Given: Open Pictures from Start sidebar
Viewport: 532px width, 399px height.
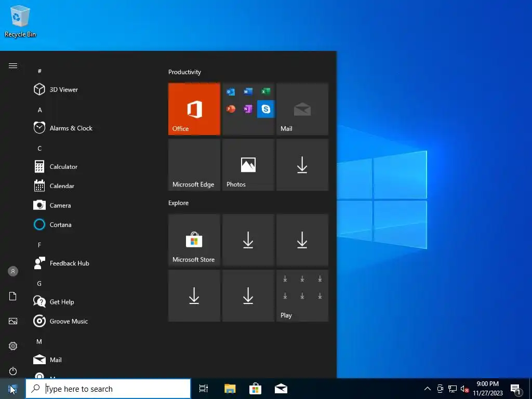Looking at the screenshot, I should point(13,321).
